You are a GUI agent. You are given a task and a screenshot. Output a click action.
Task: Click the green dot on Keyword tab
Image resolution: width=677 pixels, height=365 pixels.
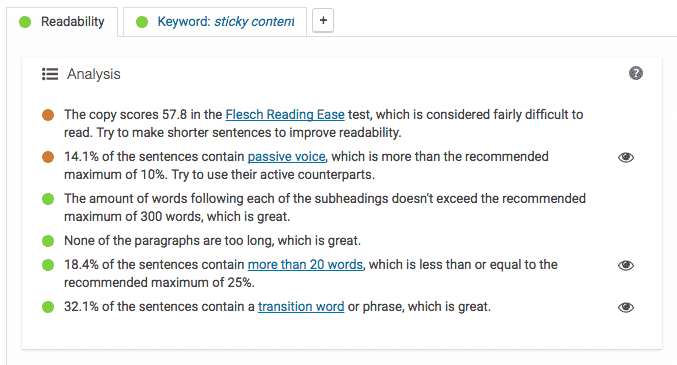click(142, 22)
